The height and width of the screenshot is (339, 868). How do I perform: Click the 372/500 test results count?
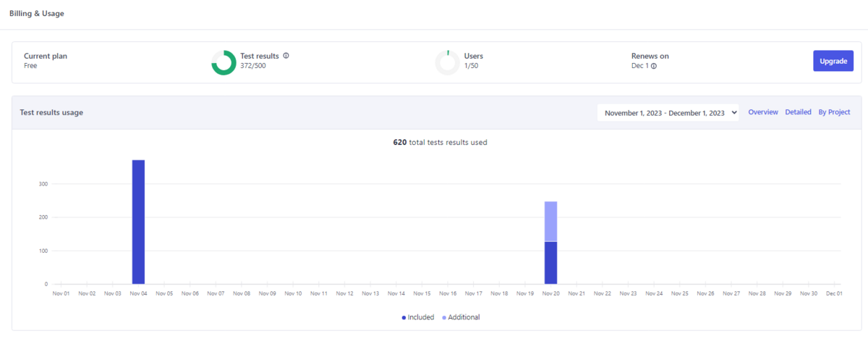pos(253,66)
